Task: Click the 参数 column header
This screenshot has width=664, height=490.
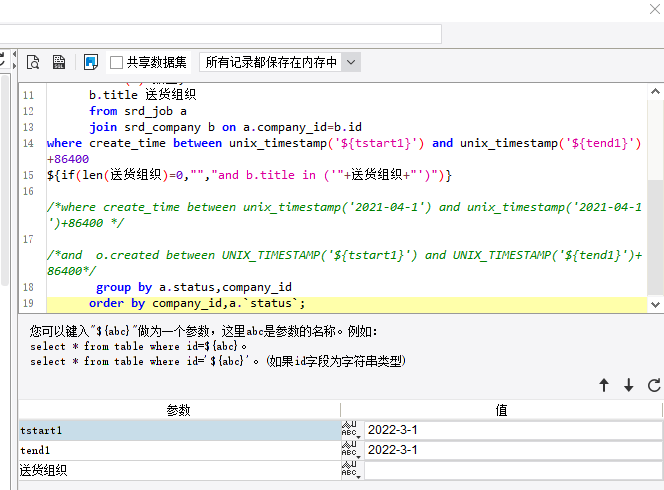Action: (x=178, y=410)
